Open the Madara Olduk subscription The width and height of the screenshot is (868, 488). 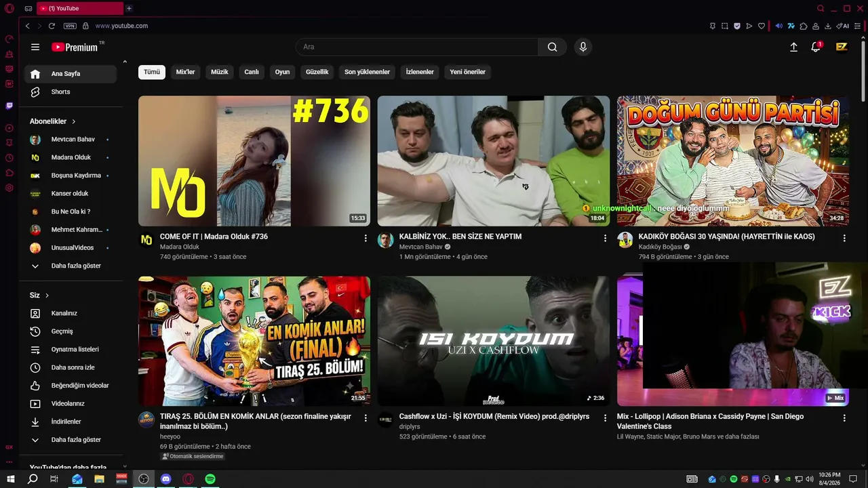pyautogui.click(x=71, y=157)
